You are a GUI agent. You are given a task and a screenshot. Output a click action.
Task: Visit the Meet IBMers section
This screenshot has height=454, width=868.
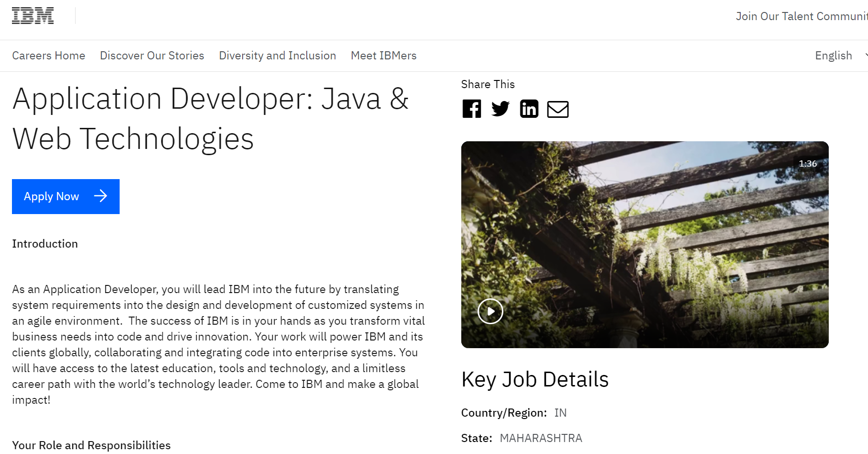[x=383, y=56]
